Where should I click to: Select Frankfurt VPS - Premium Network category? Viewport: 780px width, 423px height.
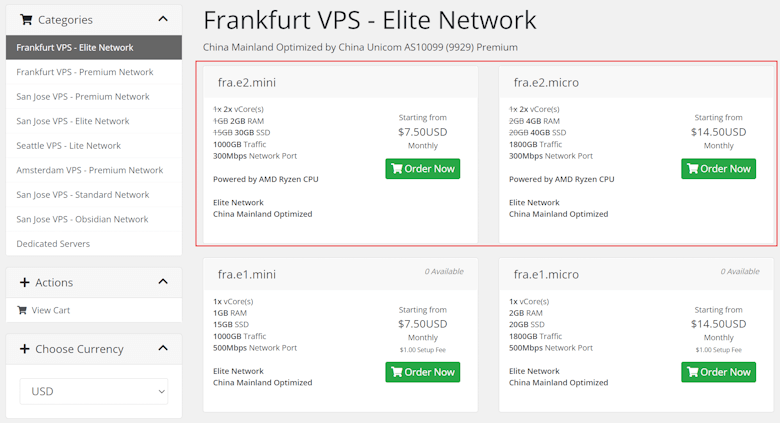point(85,72)
